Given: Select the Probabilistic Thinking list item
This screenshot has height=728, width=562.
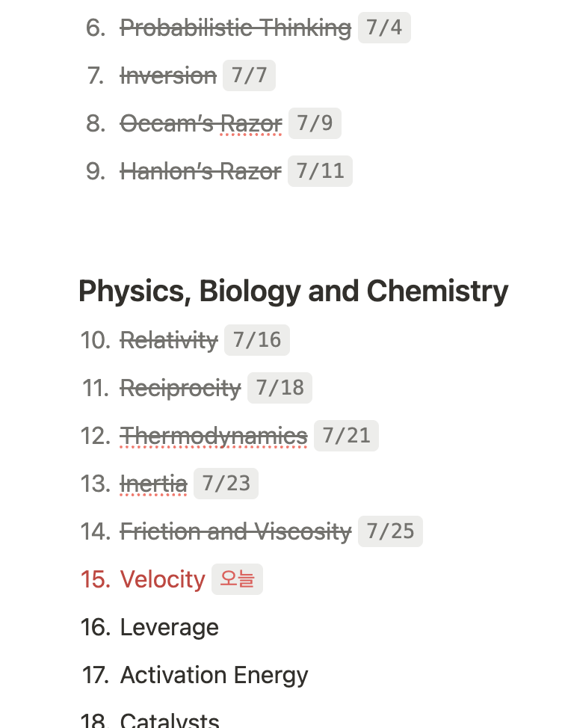Looking at the screenshot, I should [235, 28].
